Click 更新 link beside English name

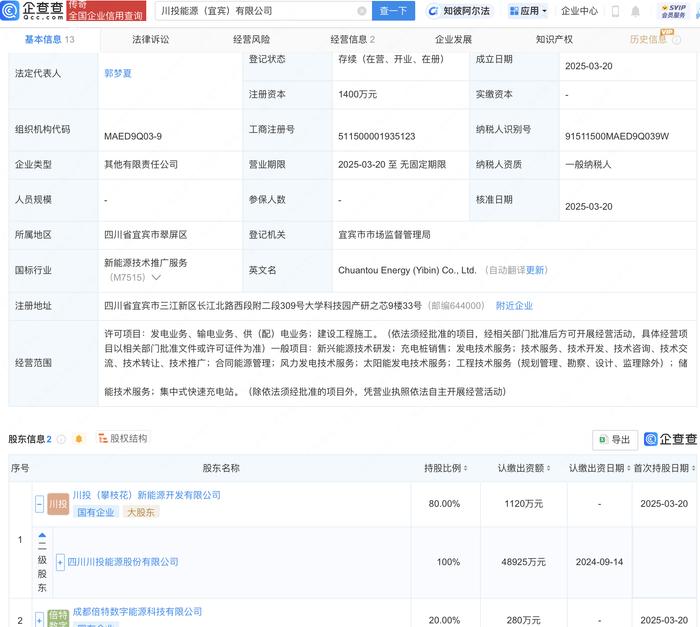pyautogui.click(x=535, y=270)
